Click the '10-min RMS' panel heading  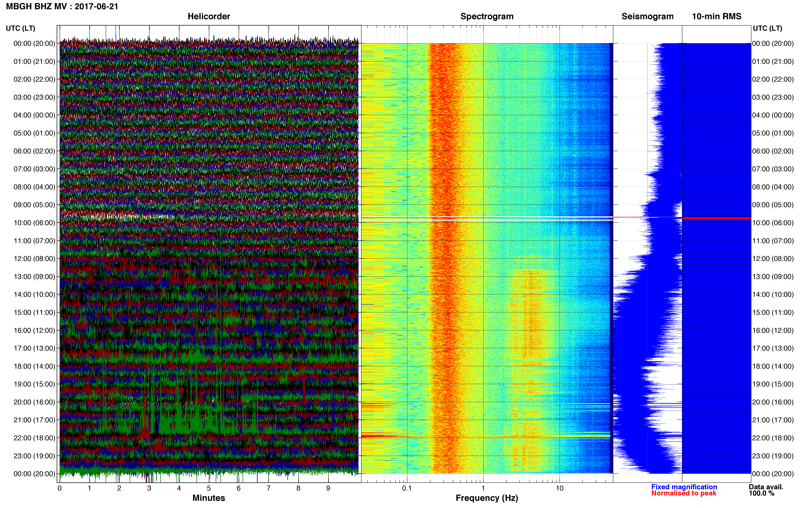coord(717,16)
